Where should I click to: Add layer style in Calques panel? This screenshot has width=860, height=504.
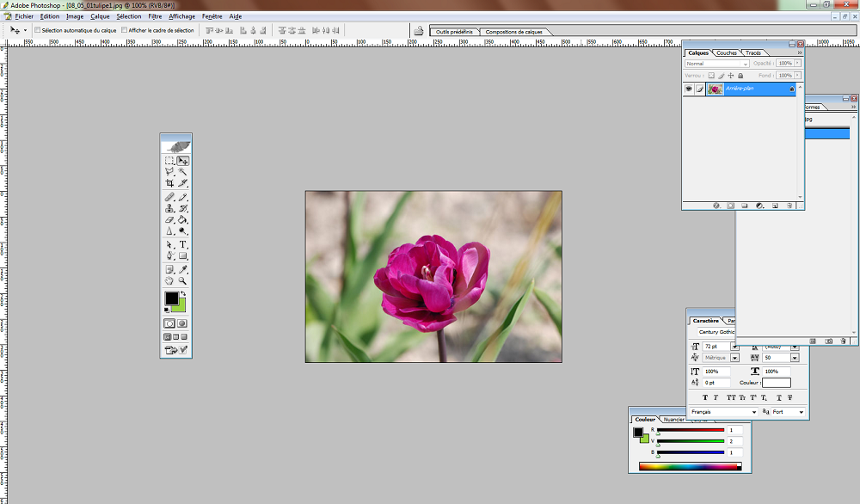point(716,206)
